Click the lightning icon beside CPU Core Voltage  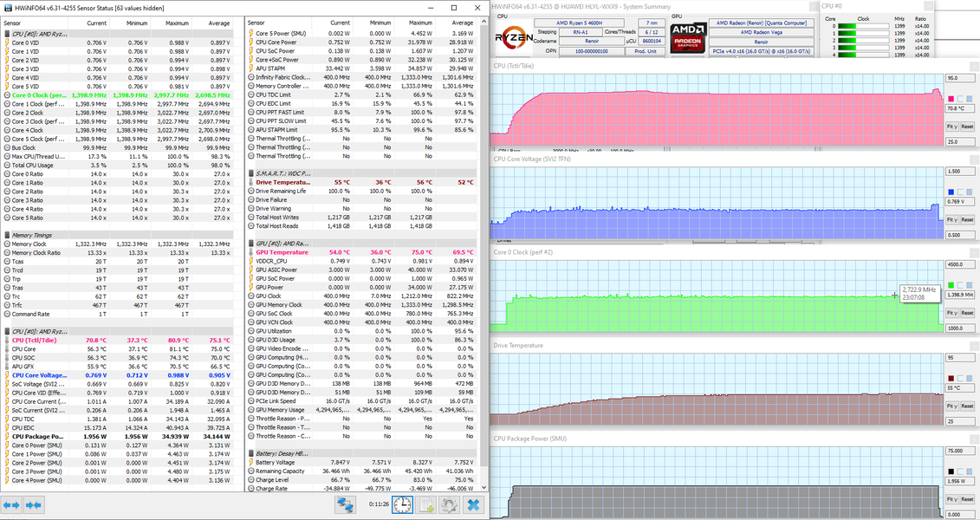pos(7,375)
